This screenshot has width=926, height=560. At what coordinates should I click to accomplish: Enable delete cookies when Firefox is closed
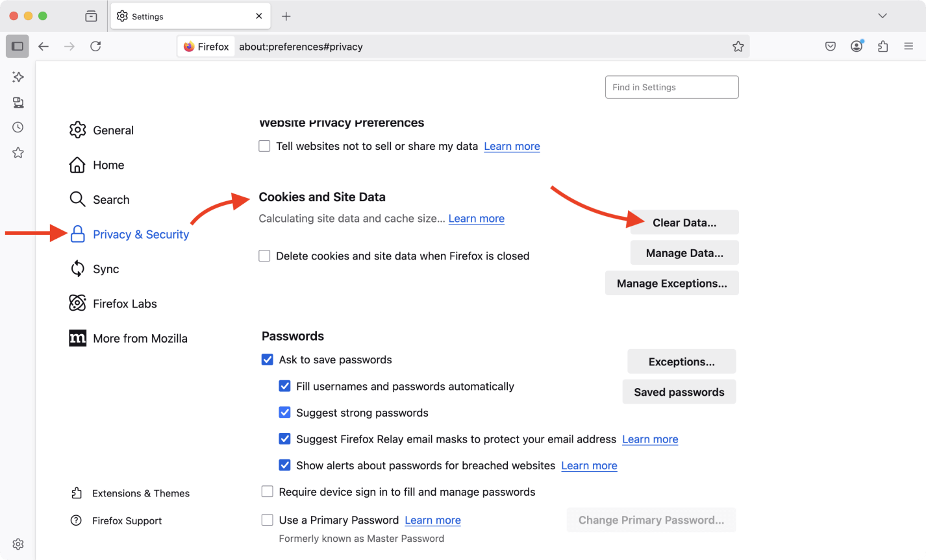265,256
